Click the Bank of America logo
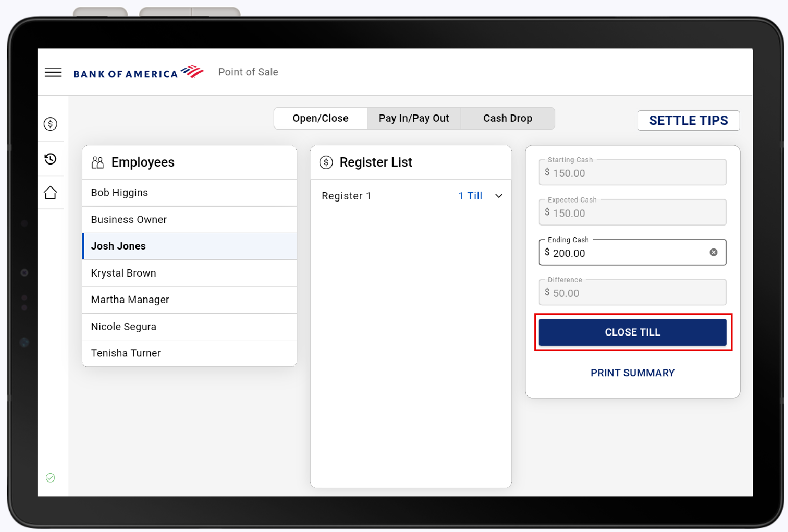Screen dimensions: 788x532 tap(138, 73)
